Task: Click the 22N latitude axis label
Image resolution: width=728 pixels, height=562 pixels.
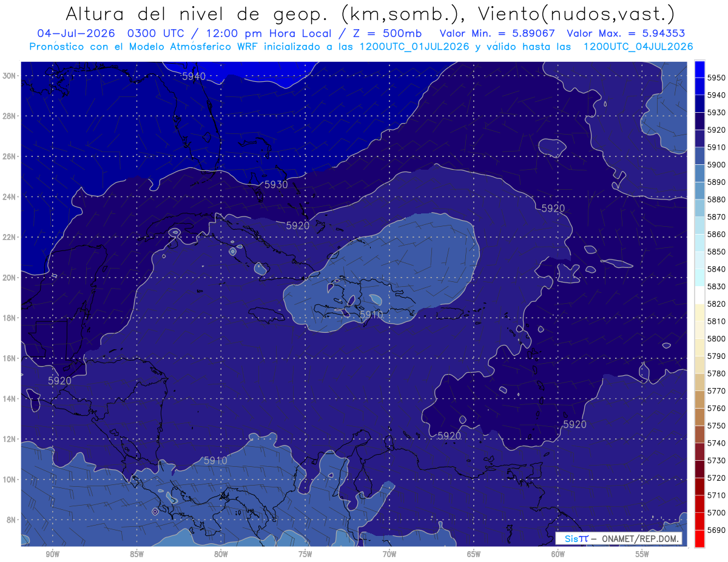Action: pyautogui.click(x=9, y=237)
